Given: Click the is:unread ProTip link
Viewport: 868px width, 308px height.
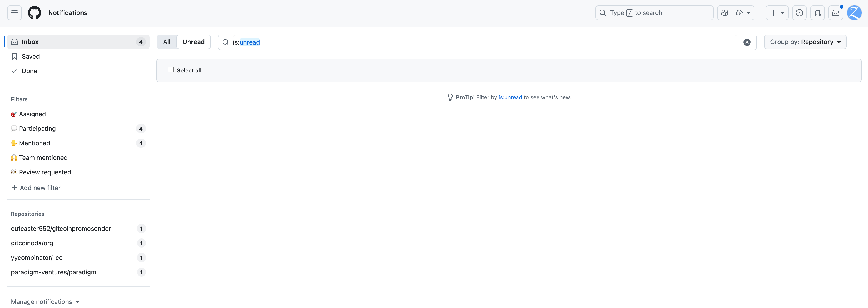Looking at the screenshot, I should [510, 97].
